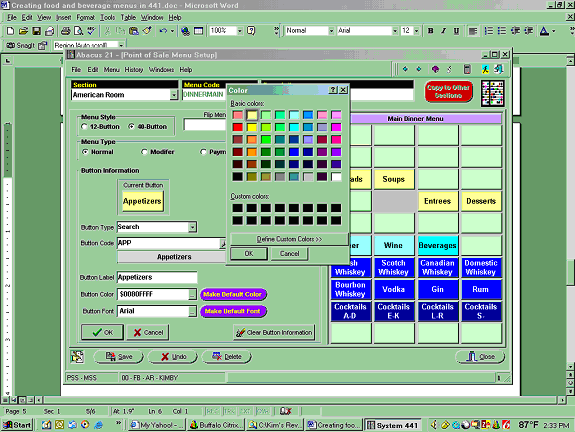Open the Abacus History menu
This screenshot has width=575, height=432.
coord(133,70)
